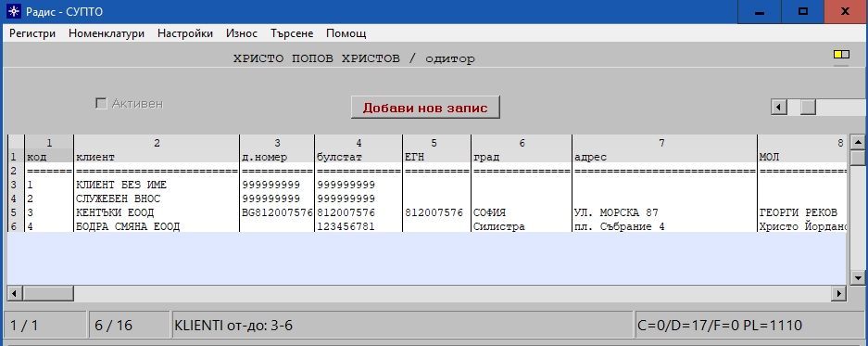The height and width of the screenshot is (346, 868).
Task: Click the Радис app icon in title bar
Action: pos(13,12)
